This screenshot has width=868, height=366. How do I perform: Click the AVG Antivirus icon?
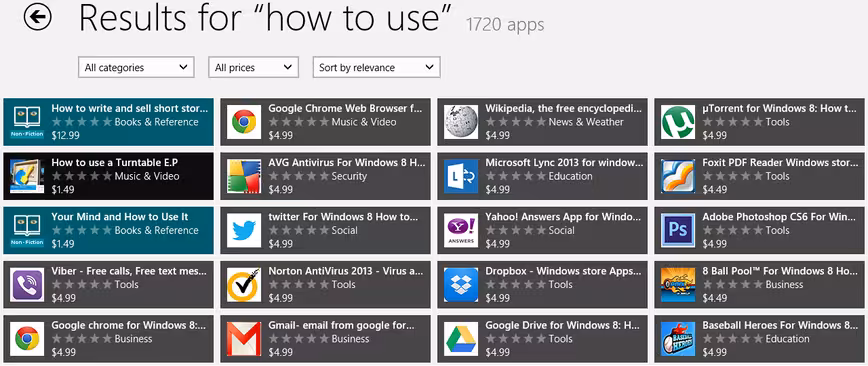pos(244,176)
